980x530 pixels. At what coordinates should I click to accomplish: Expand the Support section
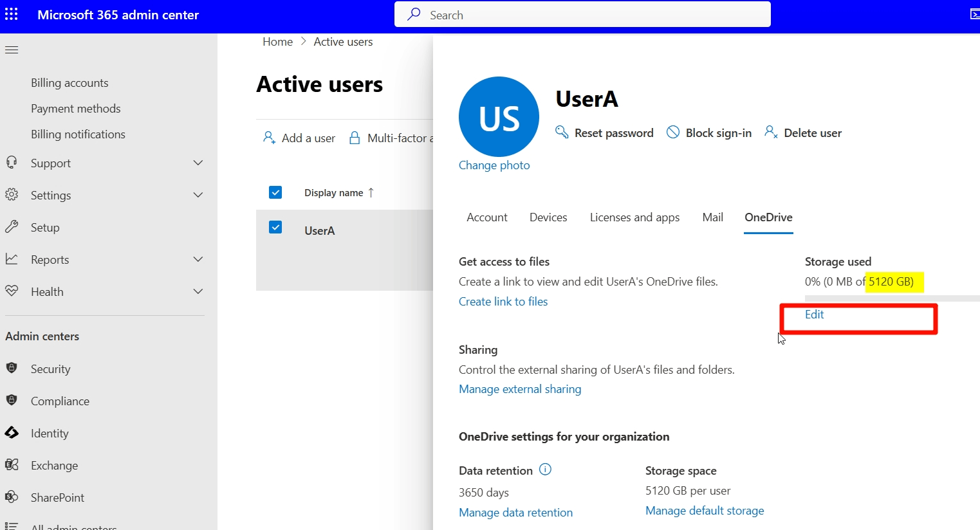click(198, 163)
